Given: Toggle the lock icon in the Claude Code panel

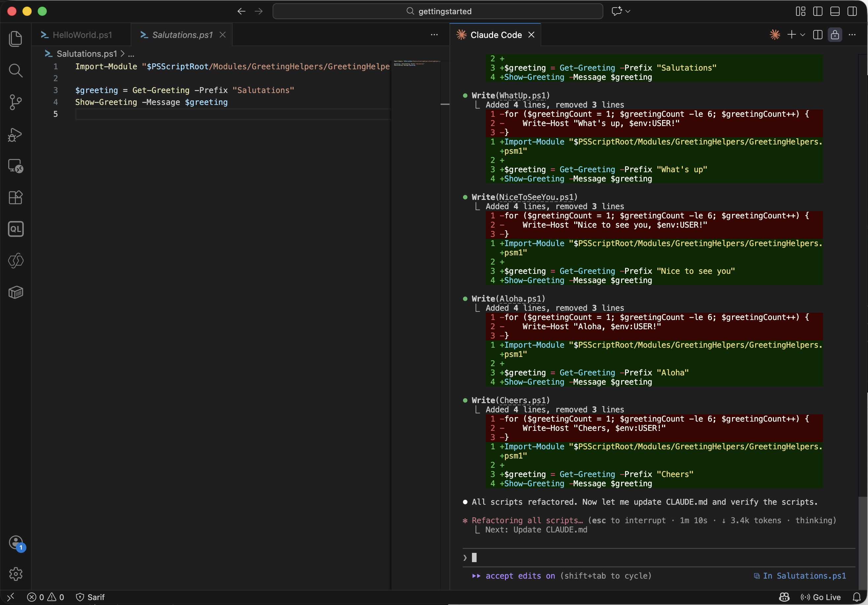Looking at the screenshot, I should [835, 34].
